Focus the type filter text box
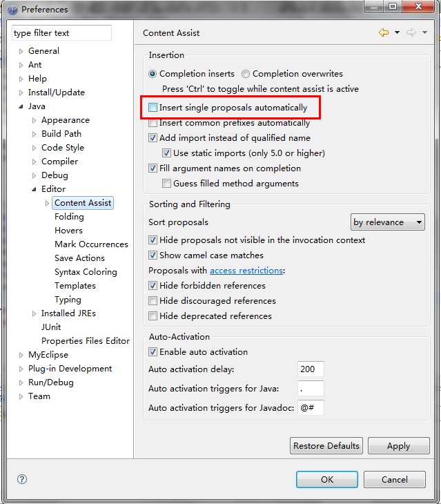Image resolution: width=441 pixels, height=504 pixels. (61, 33)
